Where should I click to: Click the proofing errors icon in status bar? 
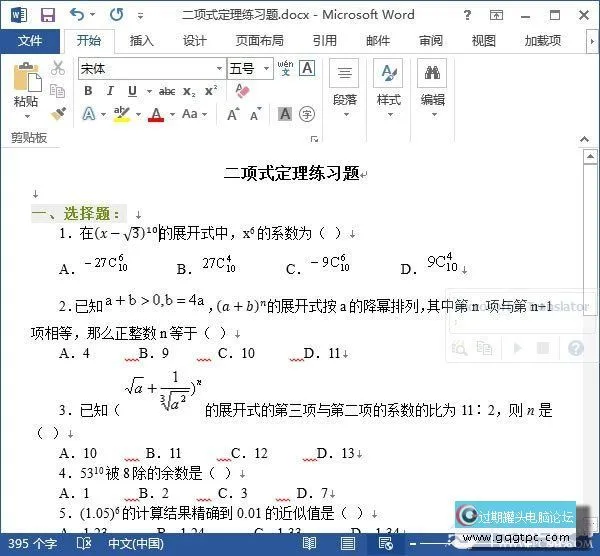tap(82, 544)
